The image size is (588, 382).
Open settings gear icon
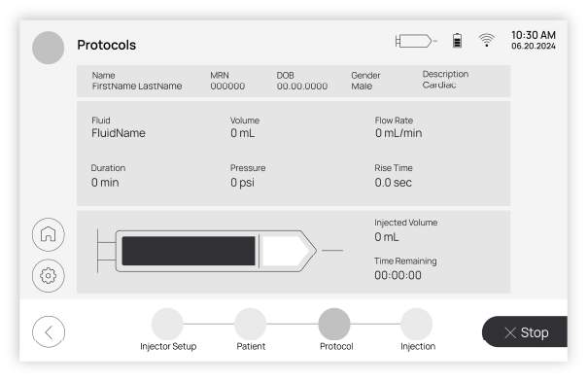49,276
